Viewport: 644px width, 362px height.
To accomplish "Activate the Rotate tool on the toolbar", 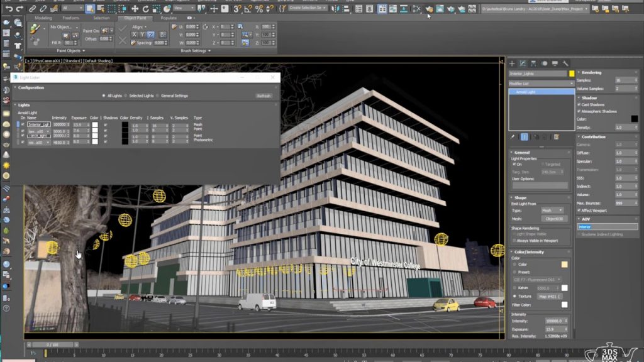I will coord(146,8).
